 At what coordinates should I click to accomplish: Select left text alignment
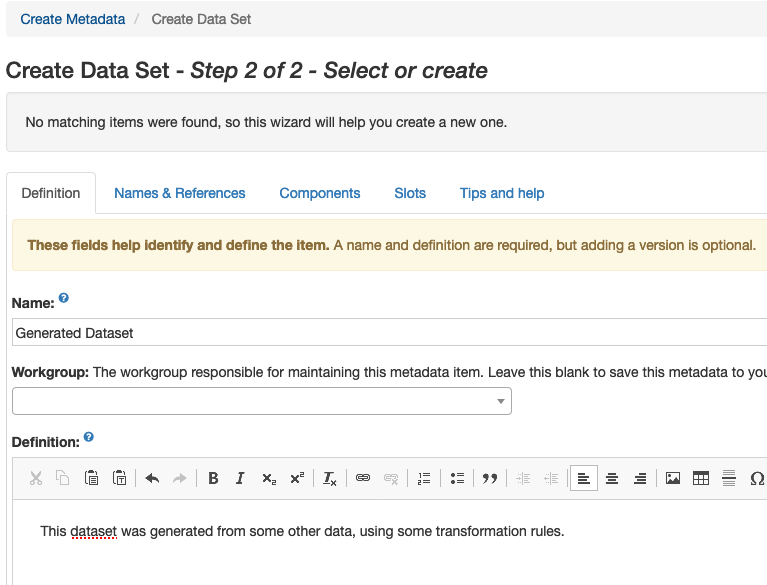584,479
